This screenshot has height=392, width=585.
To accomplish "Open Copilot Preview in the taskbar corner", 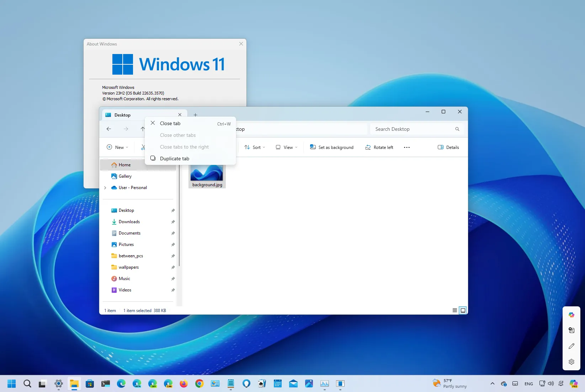I will point(574,383).
